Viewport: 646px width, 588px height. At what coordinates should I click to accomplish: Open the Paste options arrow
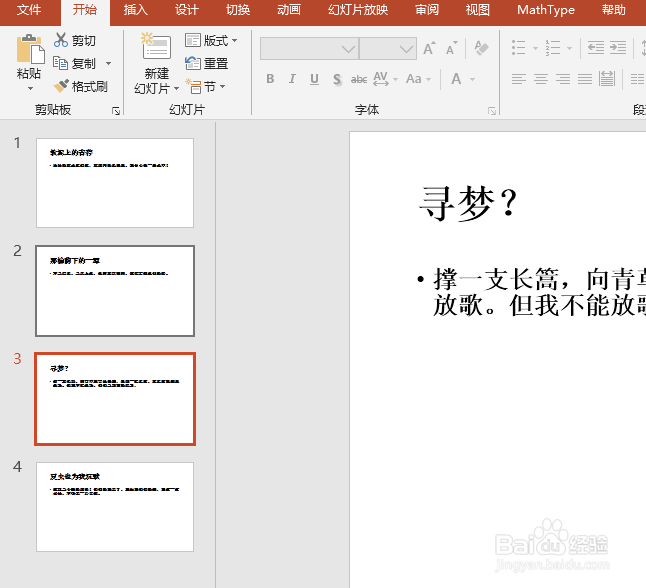pyautogui.click(x=30, y=88)
